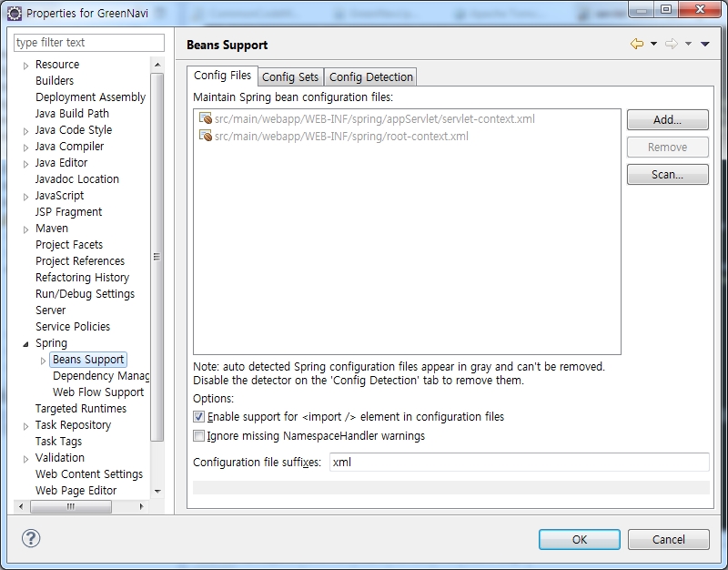
Task: Click the Eclipse icon in title bar
Action: tap(14, 14)
